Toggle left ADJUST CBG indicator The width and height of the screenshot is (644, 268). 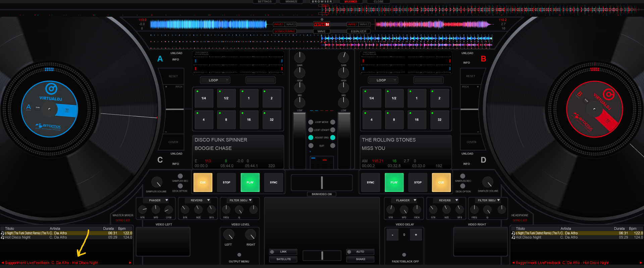click(x=311, y=137)
